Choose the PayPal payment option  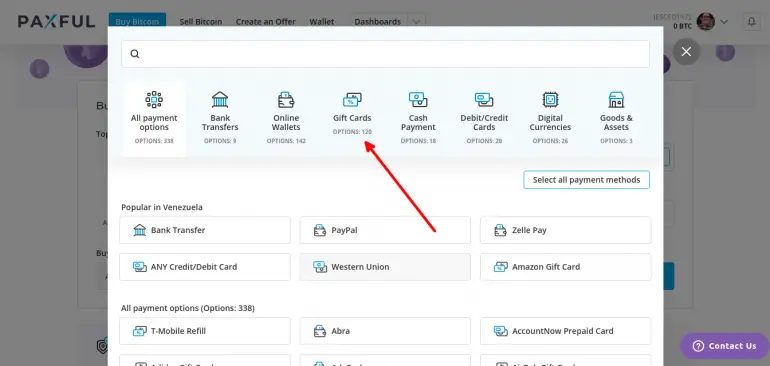385,230
